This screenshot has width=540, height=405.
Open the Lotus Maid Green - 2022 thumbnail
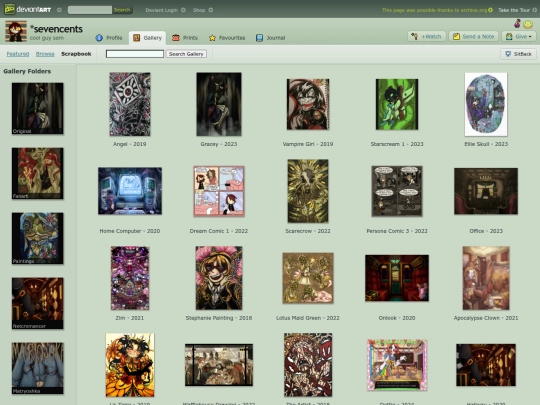(x=308, y=278)
